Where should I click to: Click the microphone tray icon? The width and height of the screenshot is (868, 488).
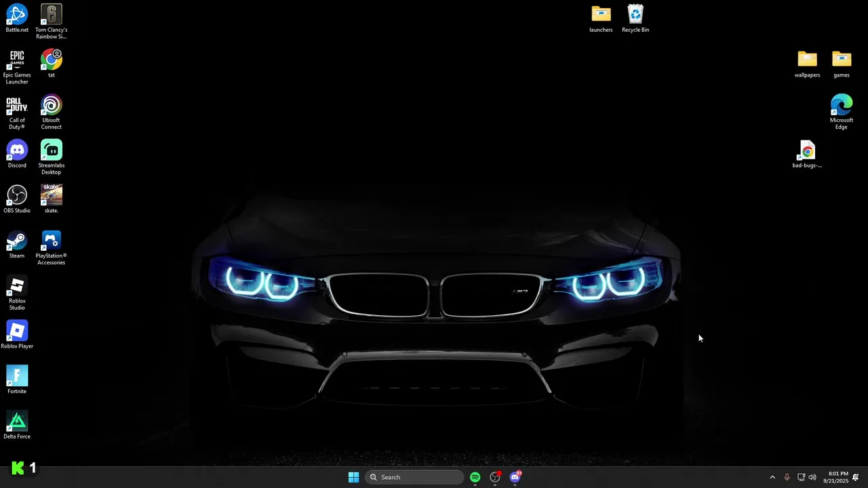(x=787, y=477)
